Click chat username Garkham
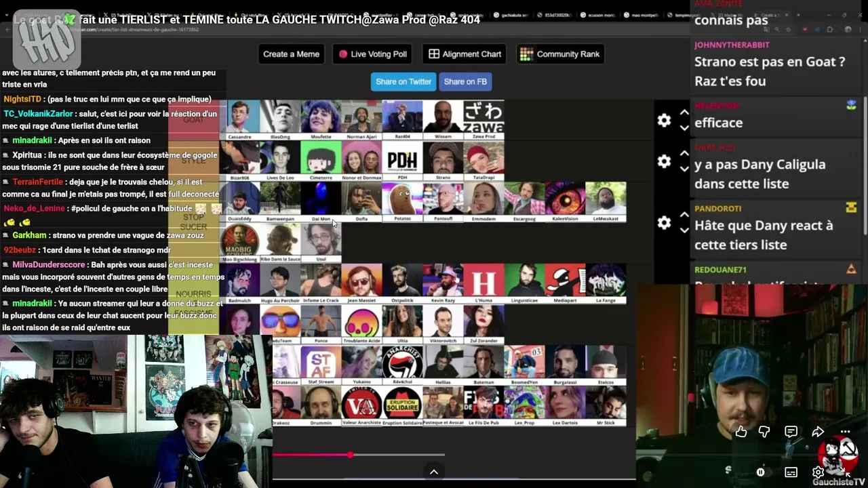 click(29, 236)
